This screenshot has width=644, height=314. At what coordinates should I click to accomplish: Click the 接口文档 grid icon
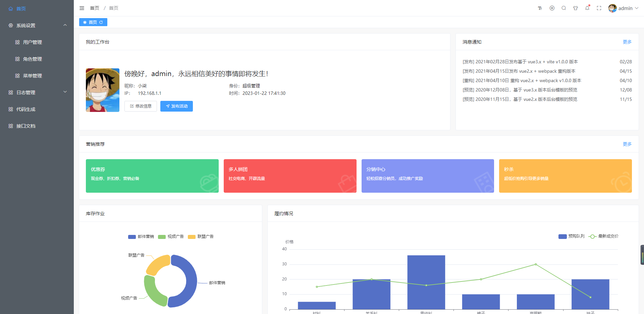click(x=11, y=126)
